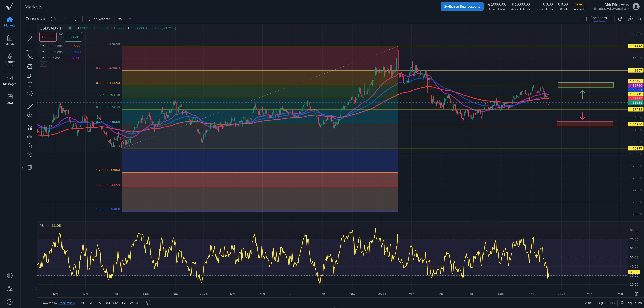
Task: Select the Brush drawing tool
Action: [30, 75]
